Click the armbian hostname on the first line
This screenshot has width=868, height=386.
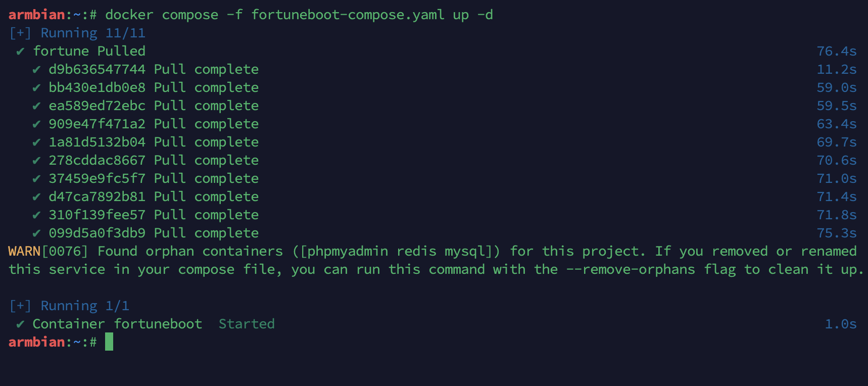[x=36, y=15]
